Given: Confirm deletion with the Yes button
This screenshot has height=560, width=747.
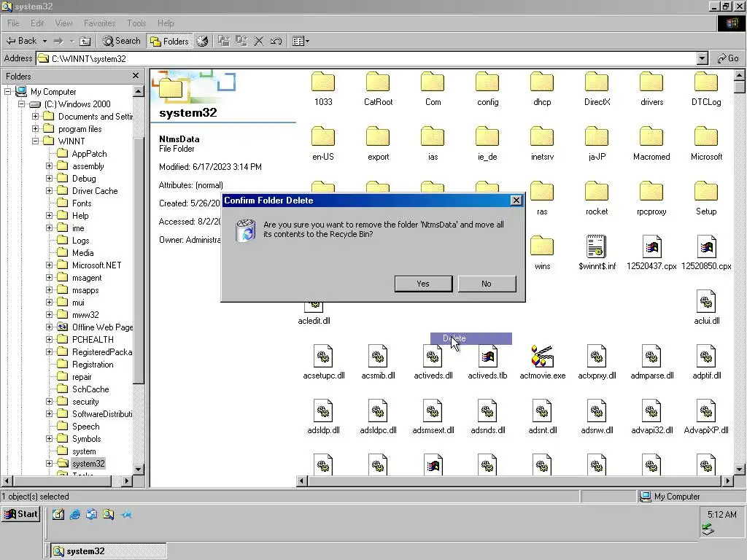Looking at the screenshot, I should (x=423, y=284).
